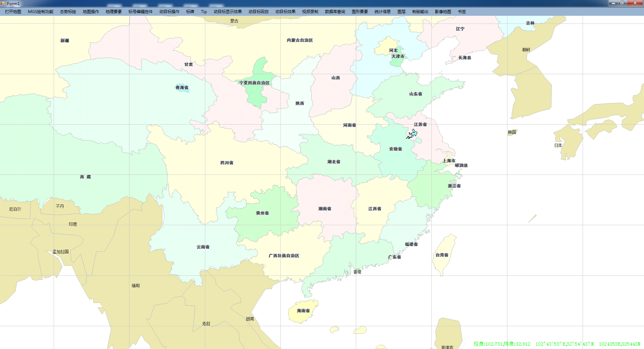Open the 标号编辑控件 menu
The height and width of the screenshot is (349, 644).
click(x=141, y=12)
